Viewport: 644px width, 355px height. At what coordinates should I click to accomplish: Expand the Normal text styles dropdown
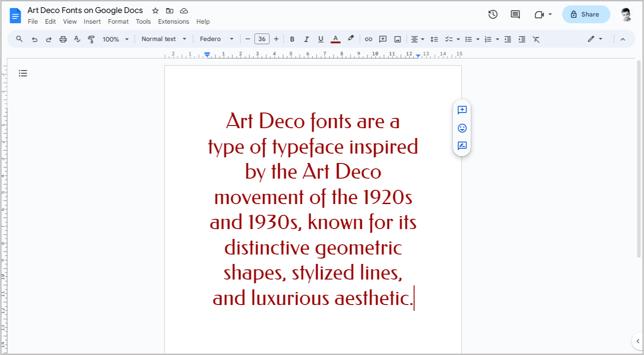pyautogui.click(x=163, y=39)
